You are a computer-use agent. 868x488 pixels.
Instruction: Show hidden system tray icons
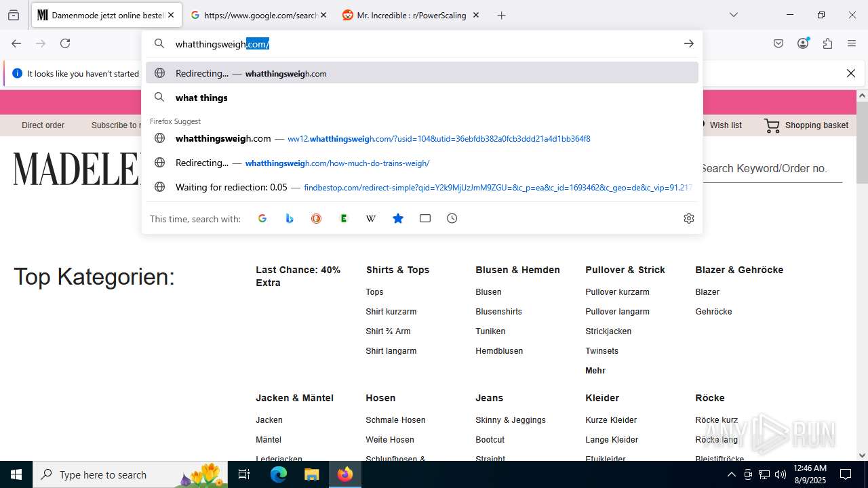coord(731,474)
